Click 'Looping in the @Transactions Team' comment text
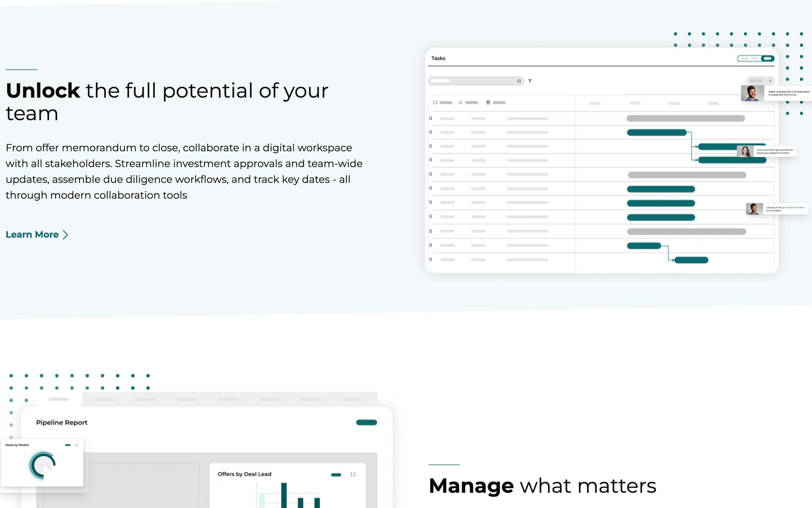The height and width of the screenshot is (508, 812). tap(785, 209)
